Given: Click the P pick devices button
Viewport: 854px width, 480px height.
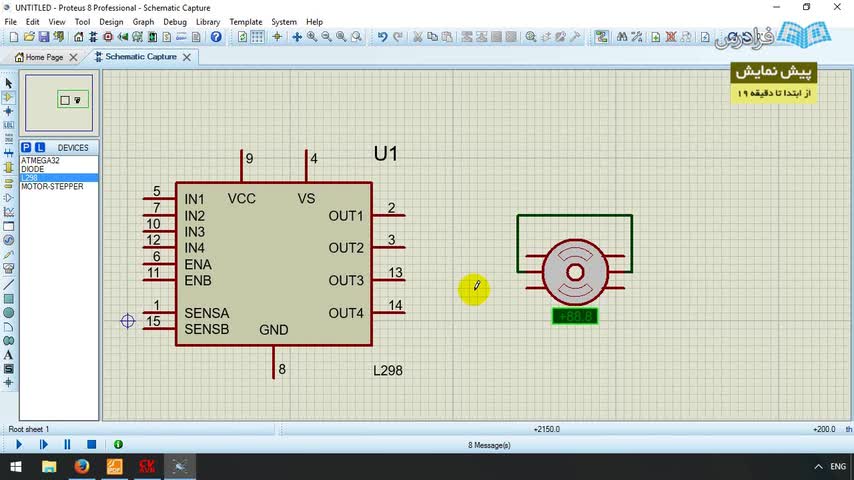Looking at the screenshot, I should (26, 148).
